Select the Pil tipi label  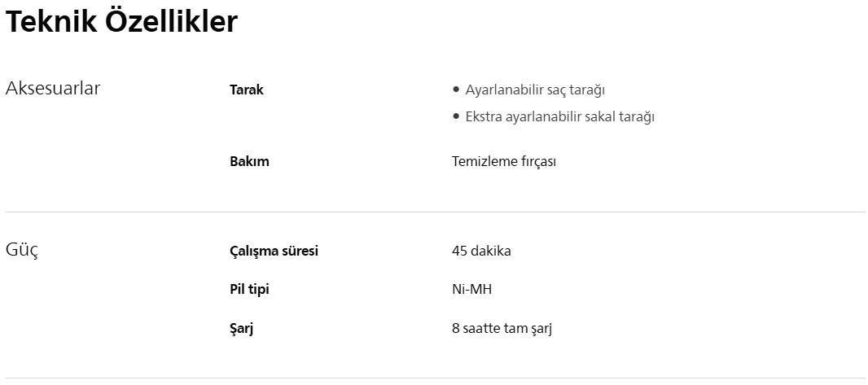pyautogui.click(x=249, y=290)
